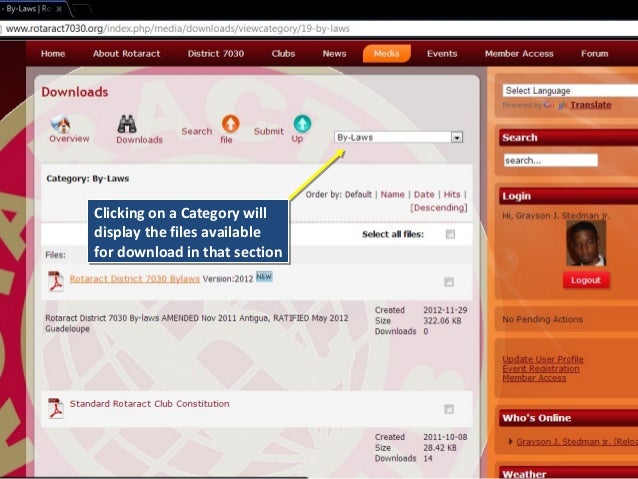
Task: Open District 7030 menu
Action: (x=216, y=54)
